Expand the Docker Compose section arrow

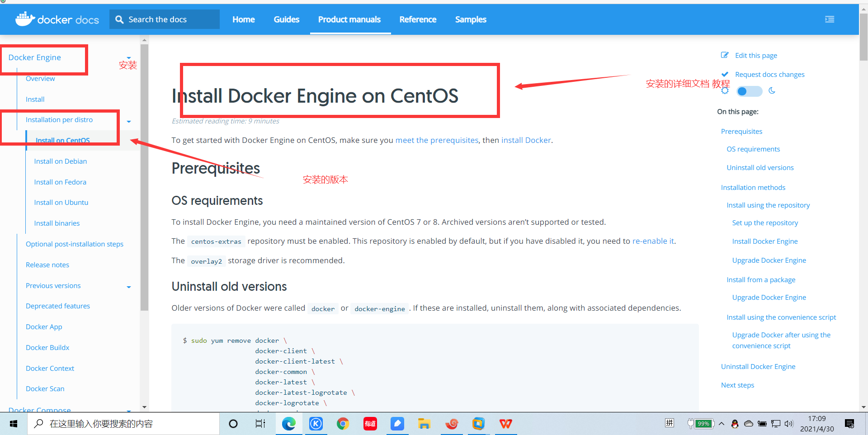coord(129,411)
